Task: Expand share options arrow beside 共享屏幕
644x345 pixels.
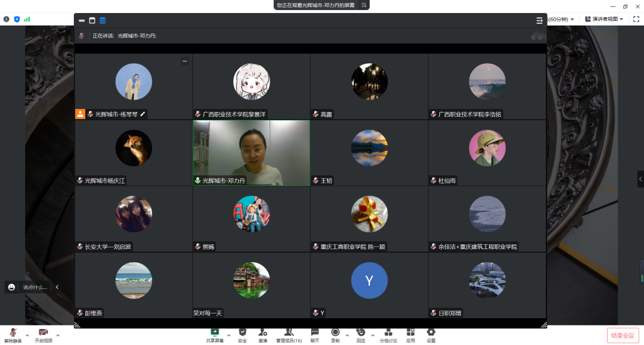Action: click(x=229, y=335)
